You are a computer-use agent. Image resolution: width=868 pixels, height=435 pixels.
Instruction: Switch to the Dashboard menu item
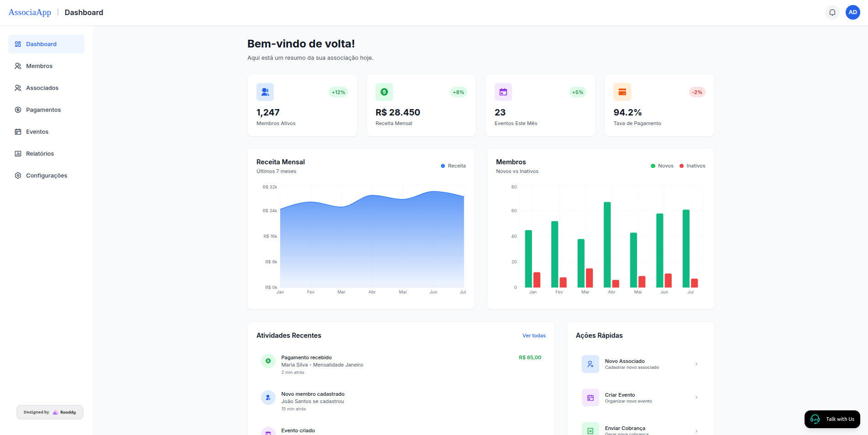click(x=42, y=44)
